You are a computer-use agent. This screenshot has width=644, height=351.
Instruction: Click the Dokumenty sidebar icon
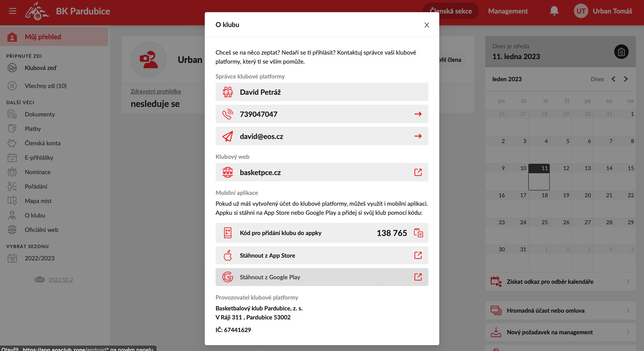coord(12,114)
